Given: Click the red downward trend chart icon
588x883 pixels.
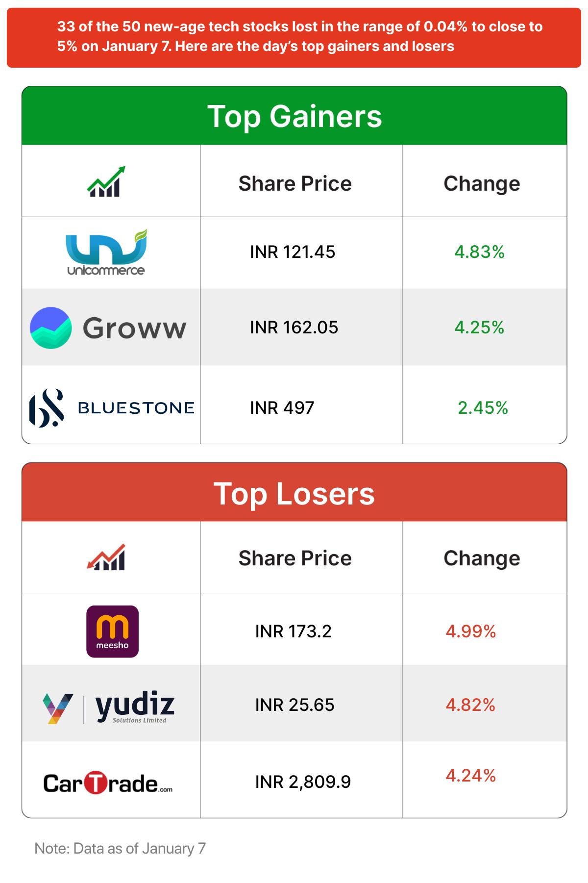Looking at the screenshot, I should 106,557.
